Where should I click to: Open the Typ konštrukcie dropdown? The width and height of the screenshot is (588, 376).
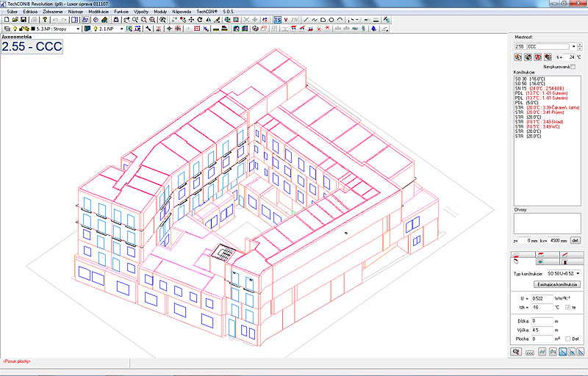578,273
